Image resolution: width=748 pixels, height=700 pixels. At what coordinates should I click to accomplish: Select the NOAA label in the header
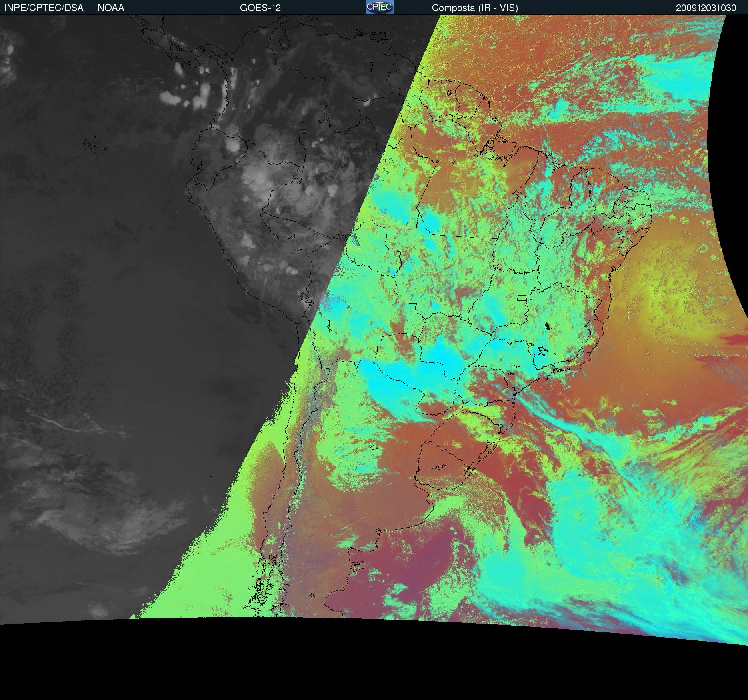point(111,8)
